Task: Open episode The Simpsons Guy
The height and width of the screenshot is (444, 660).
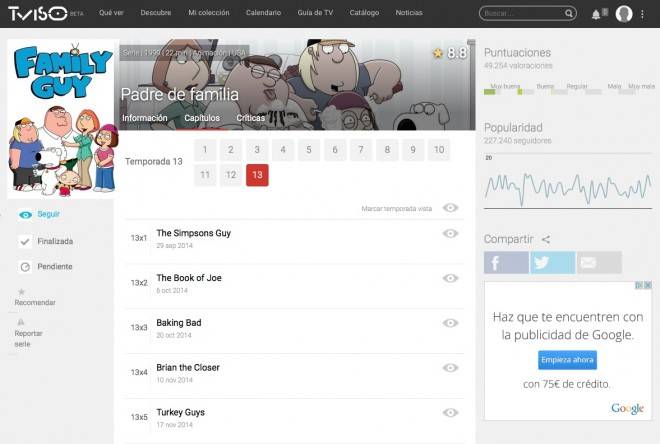Action: [x=194, y=233]
